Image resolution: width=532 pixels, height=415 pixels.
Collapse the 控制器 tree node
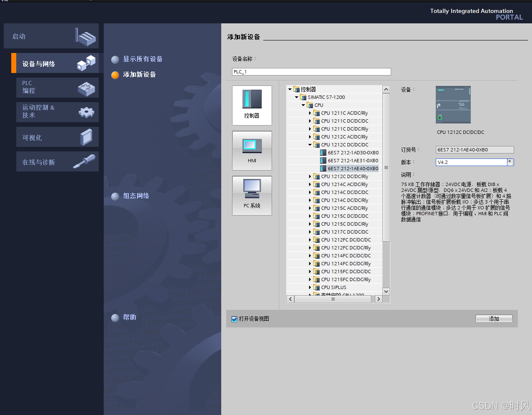pyautogui.click(x=290, y=89)
